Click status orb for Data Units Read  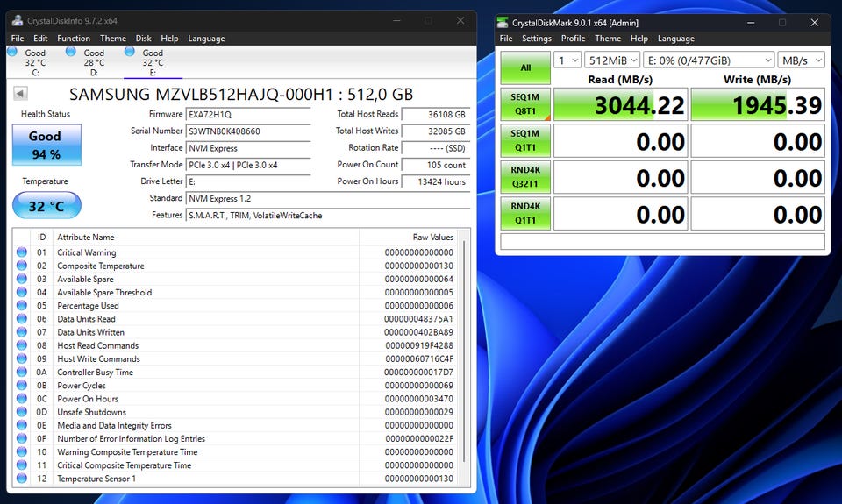point(21,318)
